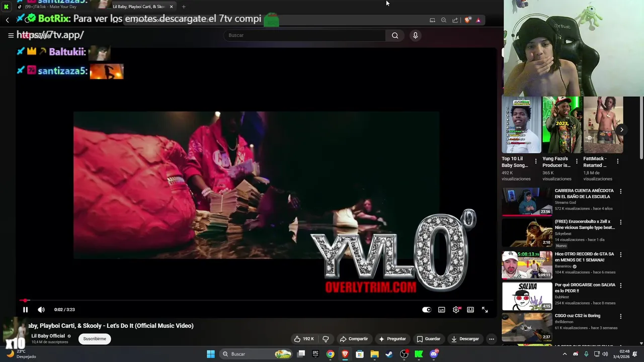Click the taskbar Buscar search box
Image resolution: width=644 pixels, height=362 pixels.
coord(257,354)
